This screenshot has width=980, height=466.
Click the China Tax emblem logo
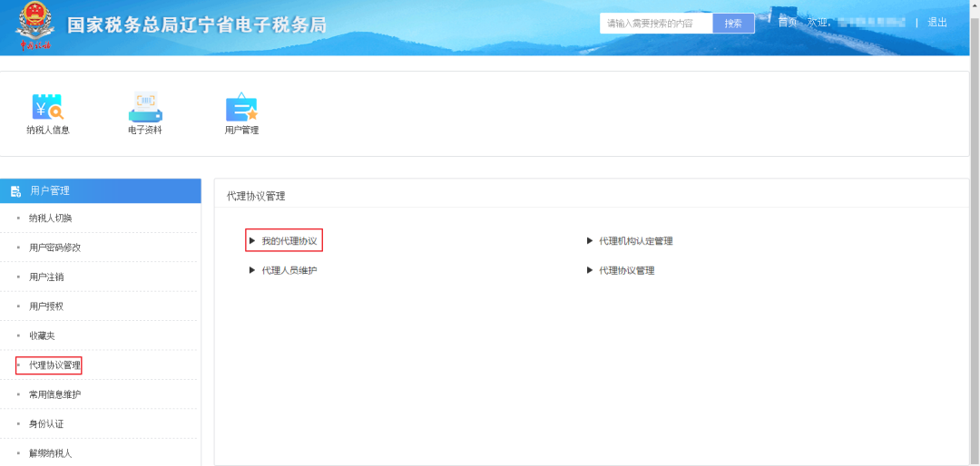tap(34, 27)
